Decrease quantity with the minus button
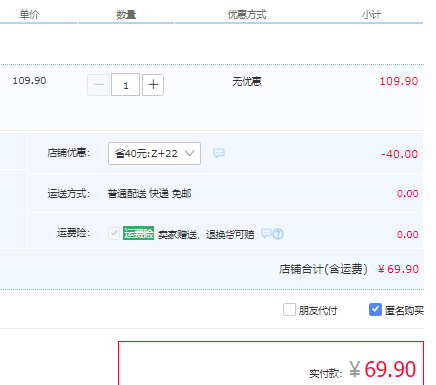 (98, 85)
